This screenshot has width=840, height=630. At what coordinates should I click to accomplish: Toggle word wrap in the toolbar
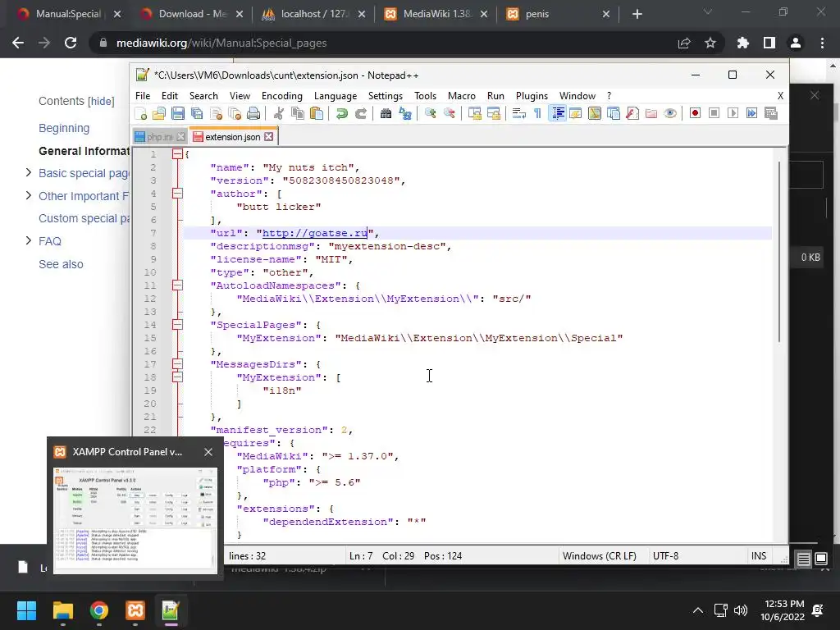point(518,113)
